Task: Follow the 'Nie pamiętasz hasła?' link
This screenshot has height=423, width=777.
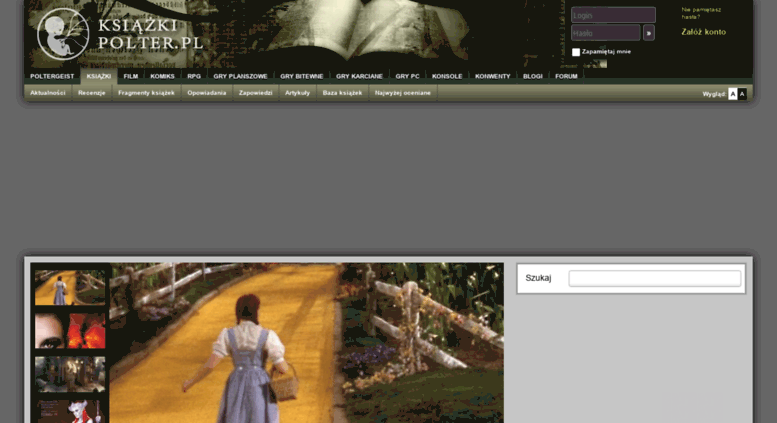Action: coord(701,13)
